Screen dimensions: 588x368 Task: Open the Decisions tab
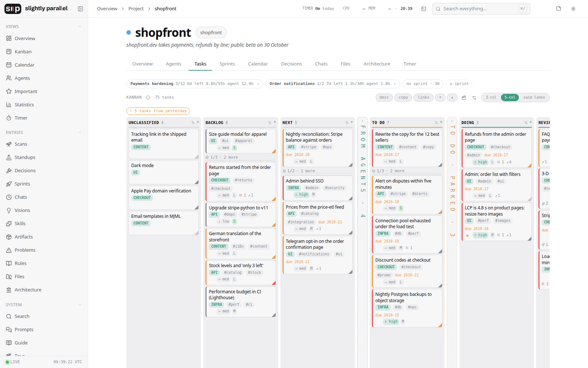[291, 64]
